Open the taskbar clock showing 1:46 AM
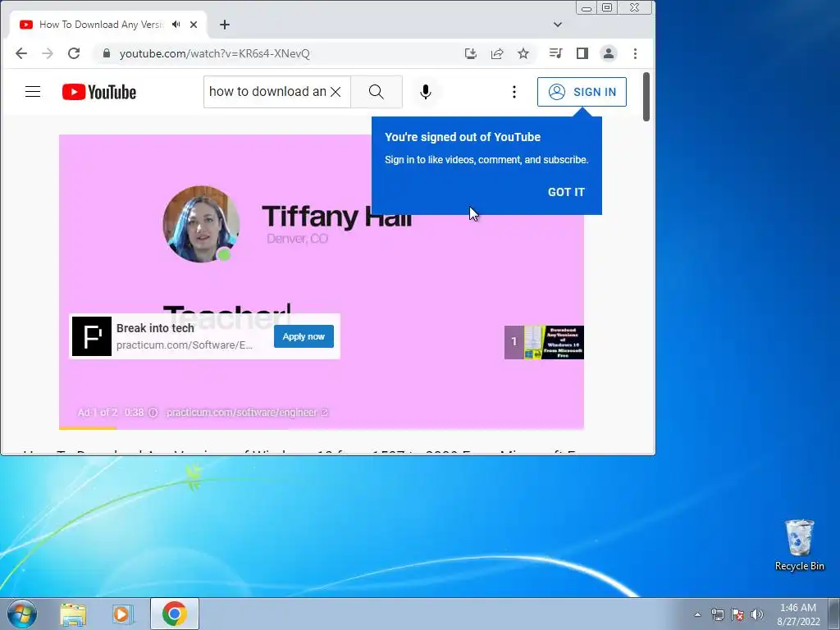 point(798,614)
